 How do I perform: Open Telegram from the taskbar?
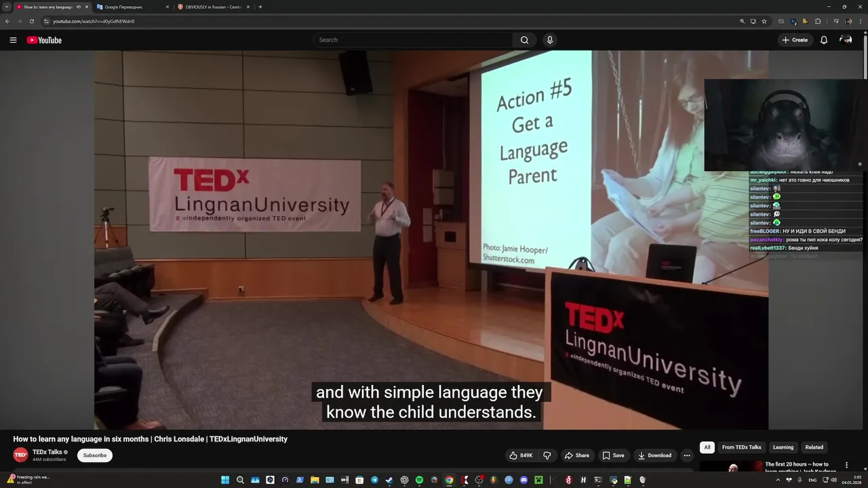pos(374,480)
